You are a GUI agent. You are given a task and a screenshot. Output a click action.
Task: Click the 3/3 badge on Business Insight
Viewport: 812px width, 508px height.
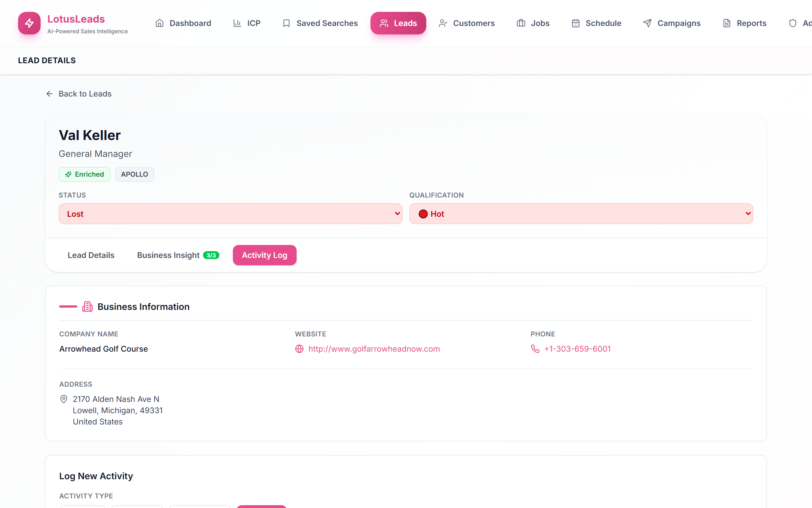[211, 255]
